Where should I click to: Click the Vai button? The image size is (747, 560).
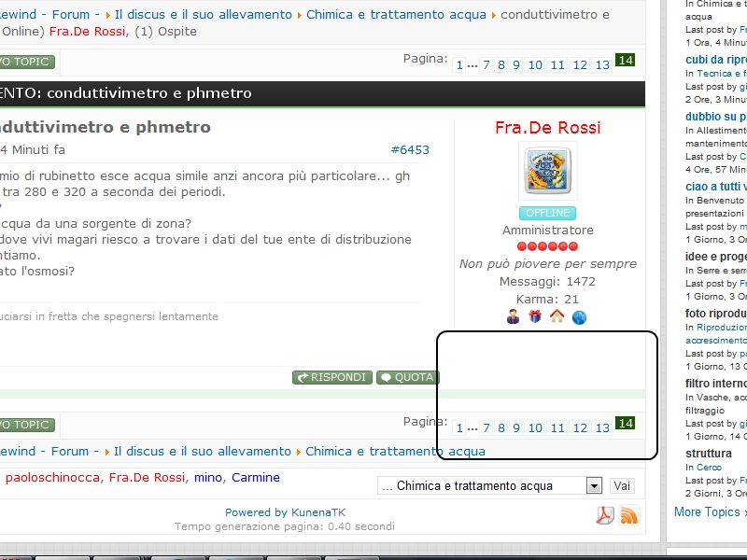click(x=622, y=485)
